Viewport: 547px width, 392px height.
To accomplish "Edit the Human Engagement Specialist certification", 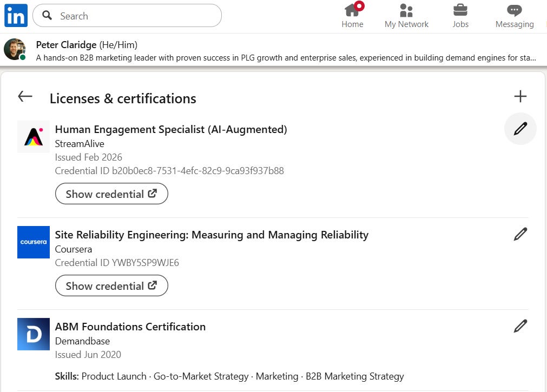I will click(x=520, y=129).
